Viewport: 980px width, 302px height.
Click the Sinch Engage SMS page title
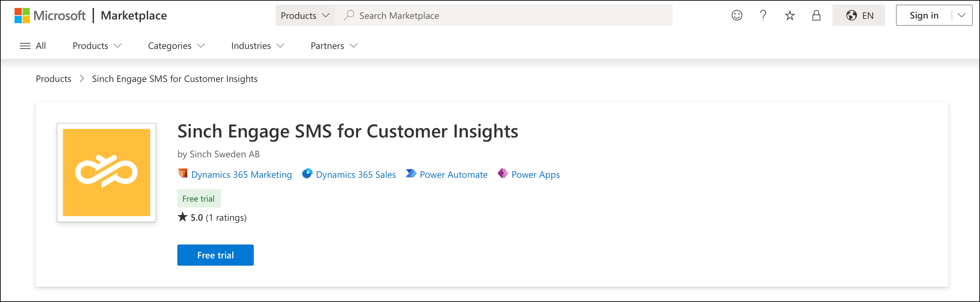point(348,132)
